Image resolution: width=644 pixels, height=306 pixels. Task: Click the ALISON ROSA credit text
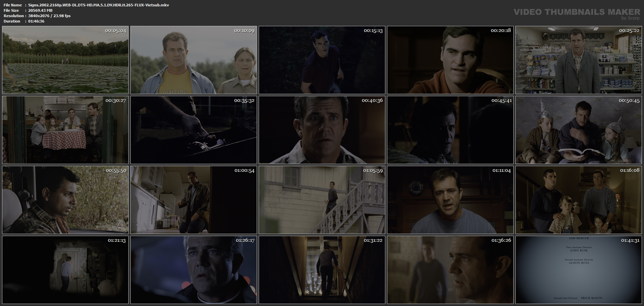(x=579, y=263)
